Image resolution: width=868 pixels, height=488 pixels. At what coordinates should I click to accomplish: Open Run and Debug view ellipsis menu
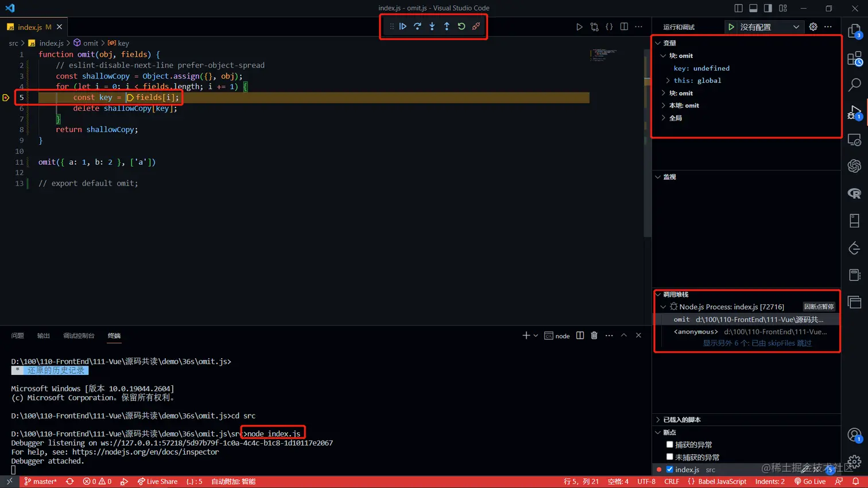click(828, 27)
